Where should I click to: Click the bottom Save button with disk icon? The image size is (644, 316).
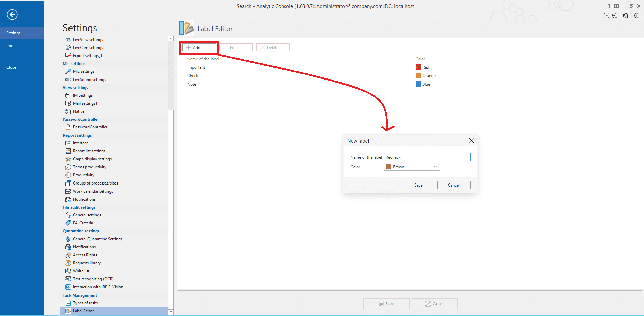[386, 304]
